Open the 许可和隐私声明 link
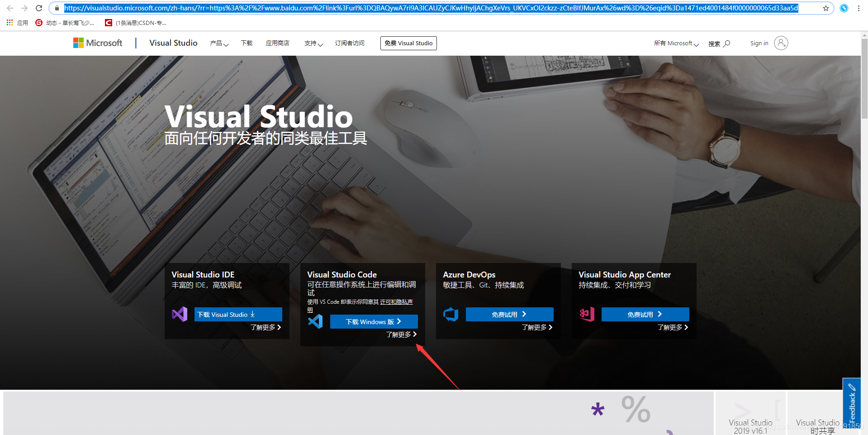 (396, 302)
